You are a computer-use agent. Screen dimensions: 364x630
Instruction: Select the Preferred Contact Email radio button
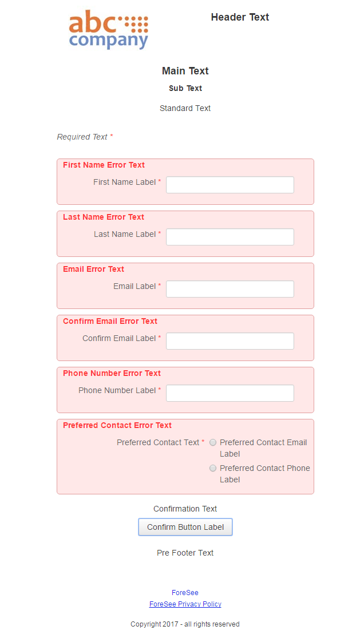tap(213, 442)
